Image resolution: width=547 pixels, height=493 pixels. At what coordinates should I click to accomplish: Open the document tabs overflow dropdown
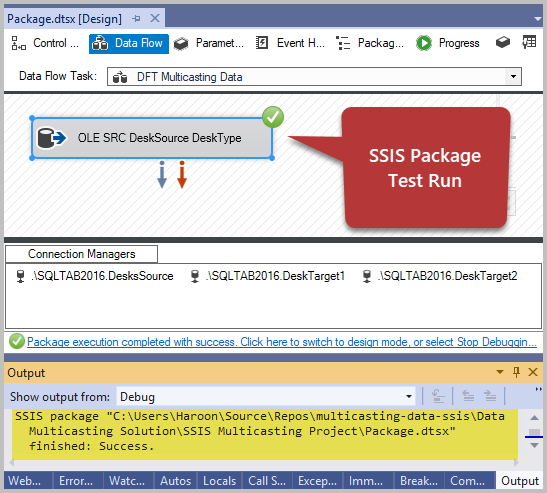[x=538, y=18]
